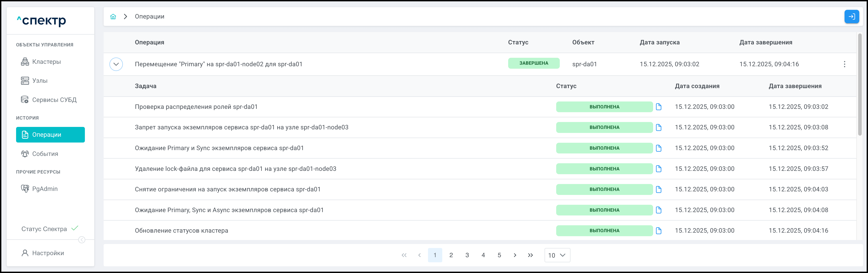Screen dimensions: 868x273
Task: Open log file for Проверка распределения ролей task
Action: click(x=658, y=107)
